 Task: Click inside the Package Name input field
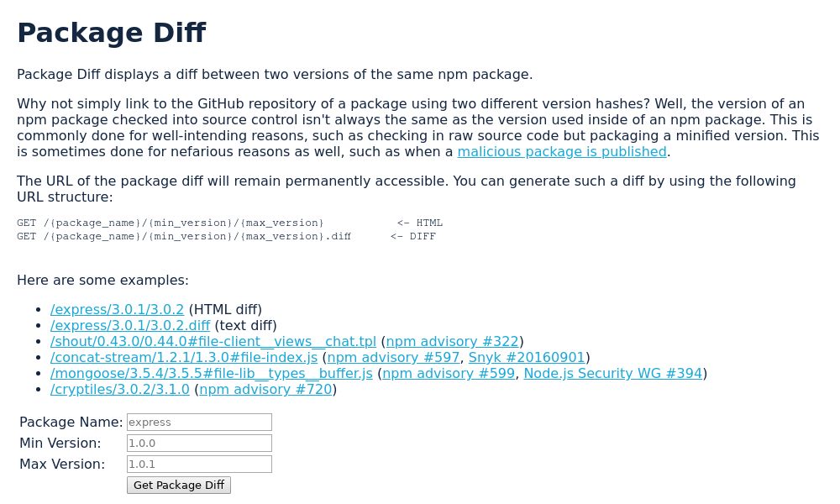pos(199,422)
